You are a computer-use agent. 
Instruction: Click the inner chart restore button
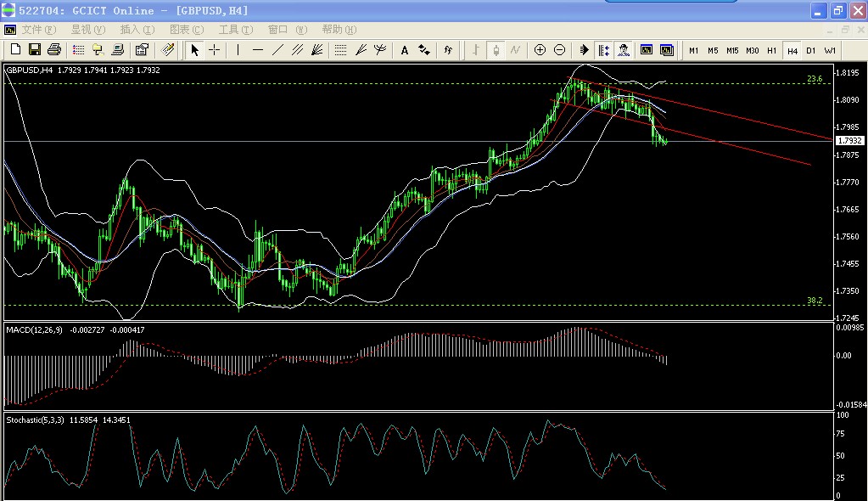click(x=845, y=30)
